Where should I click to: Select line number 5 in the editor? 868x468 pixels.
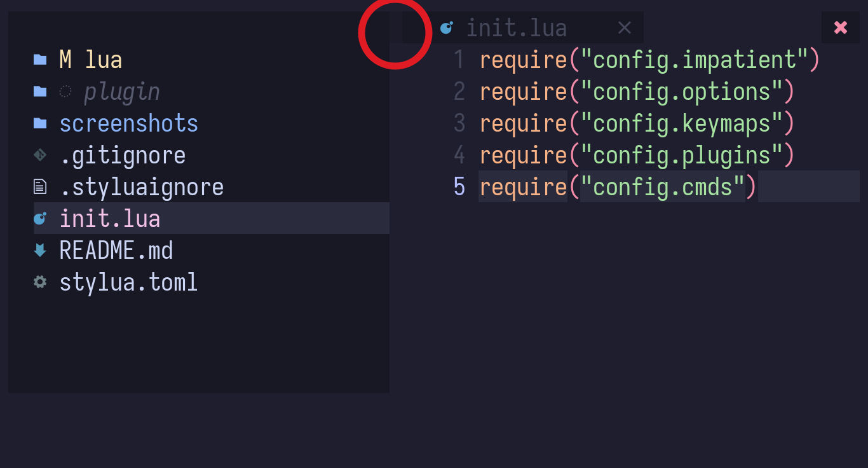coord(459,186)
